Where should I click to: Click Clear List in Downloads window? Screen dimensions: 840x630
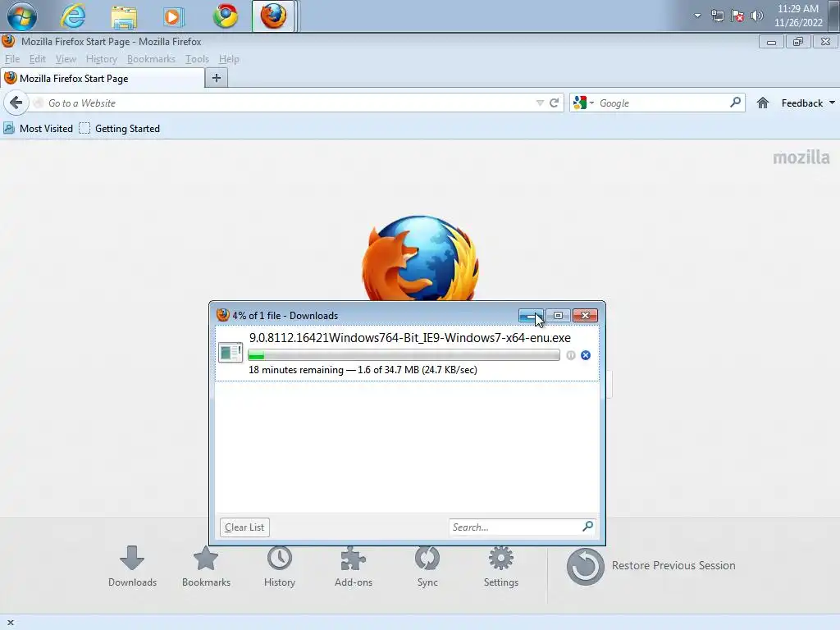[244, 527]
